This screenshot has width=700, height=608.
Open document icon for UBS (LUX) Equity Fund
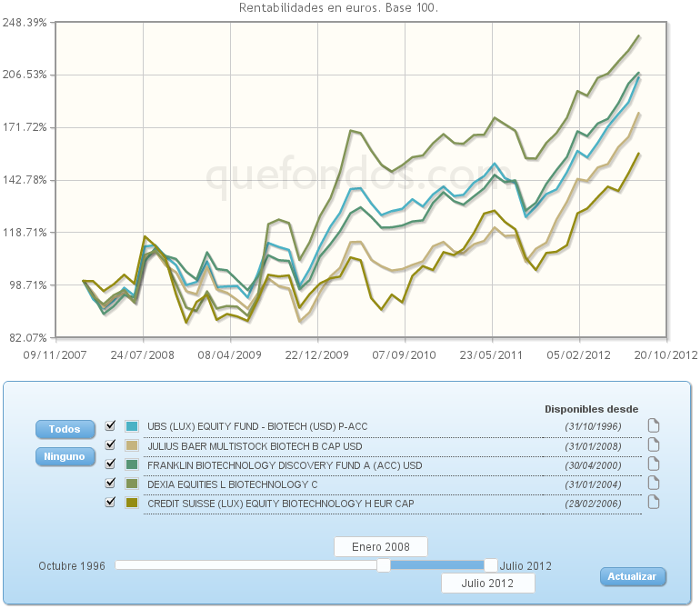click(653, 426)
